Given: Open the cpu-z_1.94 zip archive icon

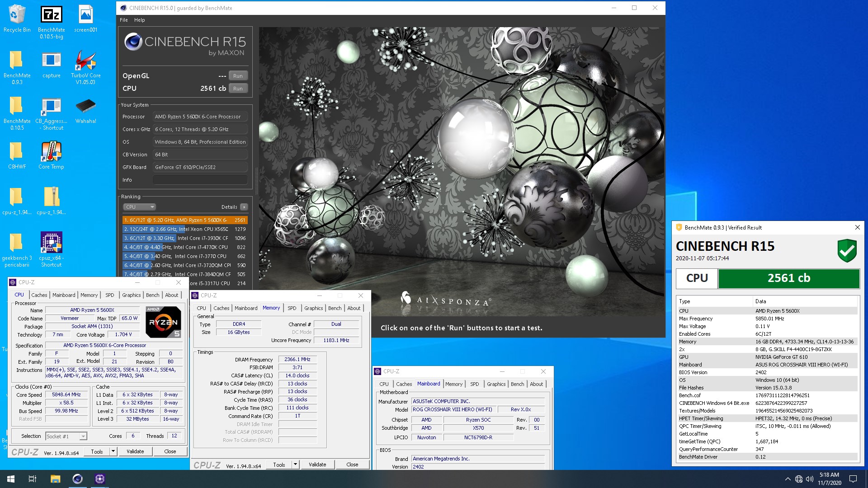Looking at the screenshot, I should (x=51, y=202).
